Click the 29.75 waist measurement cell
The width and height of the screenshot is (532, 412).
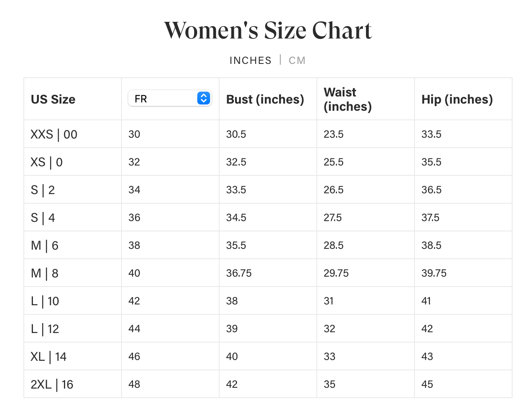336,273
